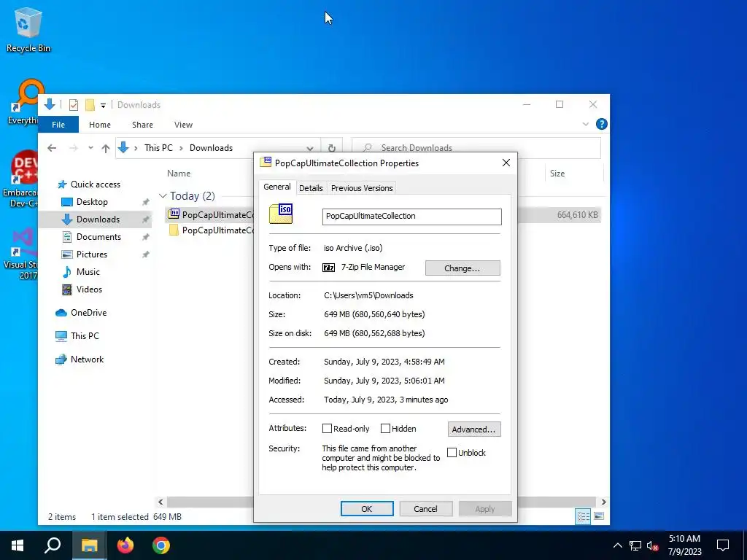Select Network in navigation pane
The image size is (747, 560).
88,359
